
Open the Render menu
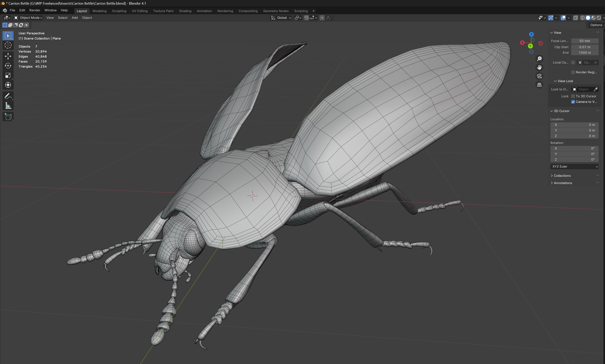(x=35, y=10)
